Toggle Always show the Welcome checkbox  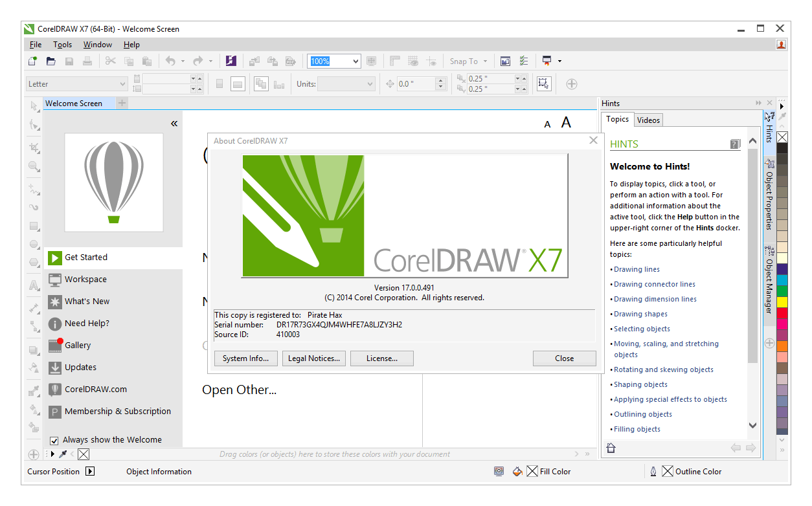(x=54, y=440)
